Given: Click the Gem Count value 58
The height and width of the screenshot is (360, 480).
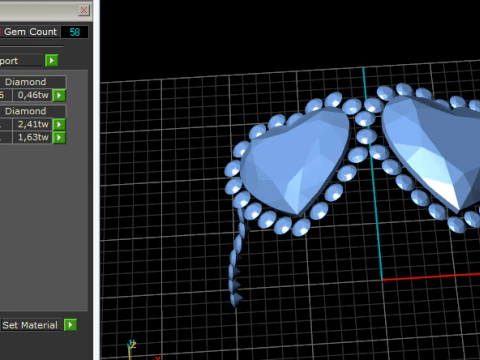Looking at the screenshot, I should pyautogui.click(x=75, y=32).
